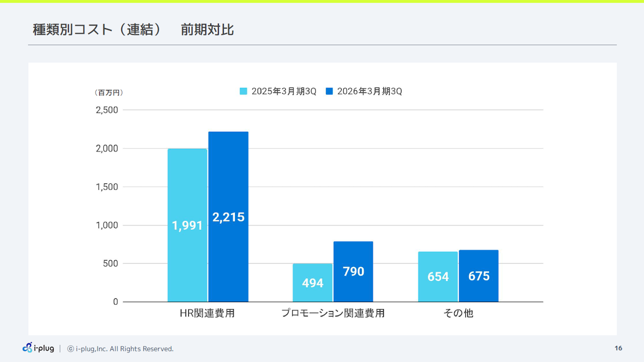Click the その他 bar labeled 654
Viewport: 644px width, 362px height.
(x=438, y=277)
